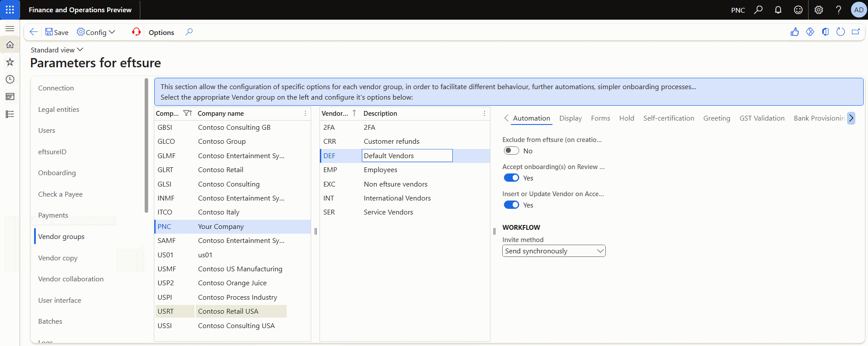The image size is (868, 346).
Task: Select the Service Vendors row
Action: [x=405, y=212]
